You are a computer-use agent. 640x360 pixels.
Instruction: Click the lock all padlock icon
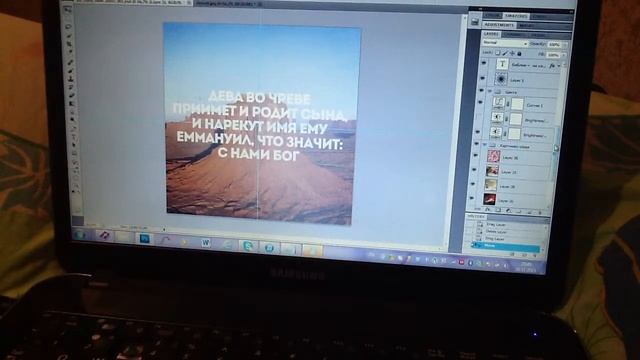click(519, 54)
